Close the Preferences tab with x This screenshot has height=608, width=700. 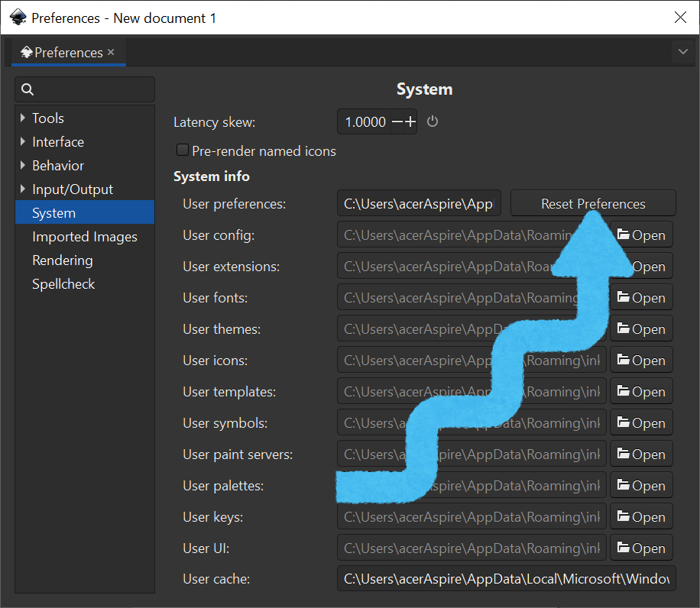click(x=111, y=52)
